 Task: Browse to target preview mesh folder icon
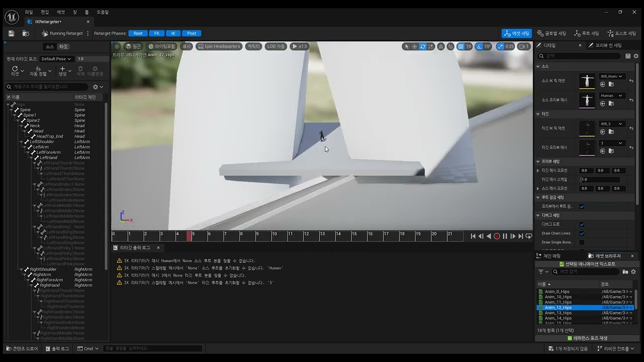(611, 151)
